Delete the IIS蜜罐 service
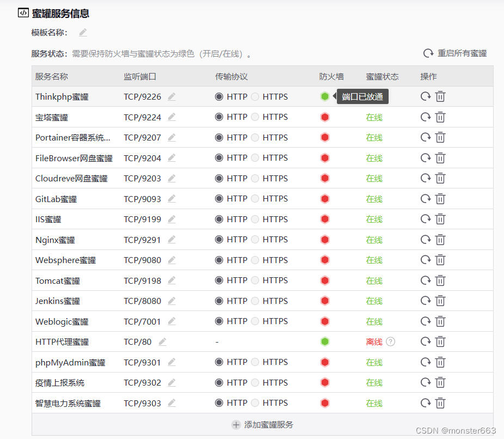Screen dimensions: 504x439 [x=440, y=219]
